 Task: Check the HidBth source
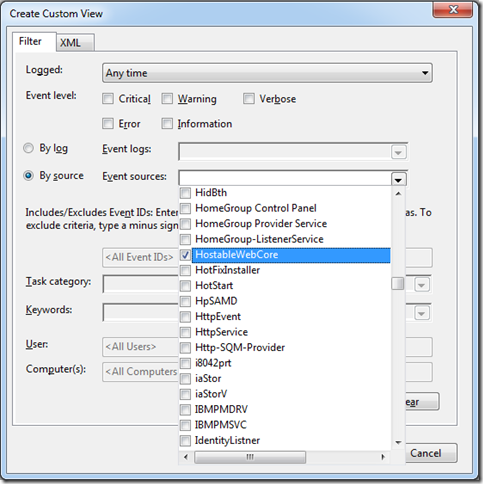[185, 193]
